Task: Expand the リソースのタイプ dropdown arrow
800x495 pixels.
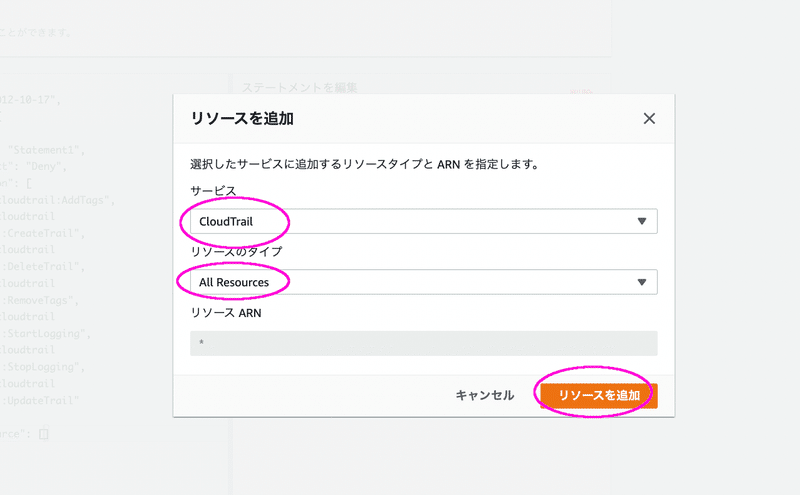Action: (642, 282)
